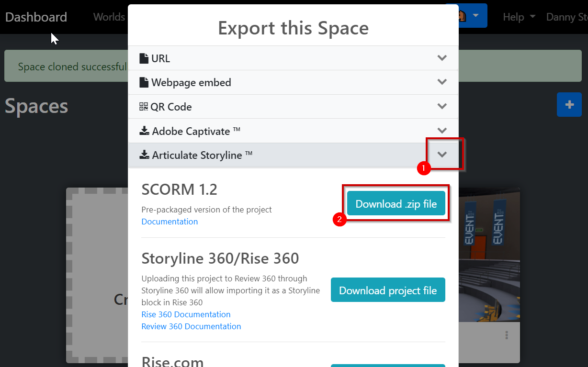Select the QR Code export row
The height and width of the screenshot is (367, 588).
tap(293, 107)
